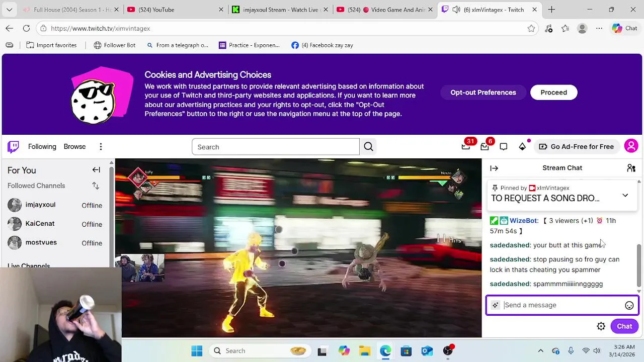The image size is (644, 362).
Task: Click the Opt-out Preferences button
Action: pyautogui.click(x=483, y=93)
